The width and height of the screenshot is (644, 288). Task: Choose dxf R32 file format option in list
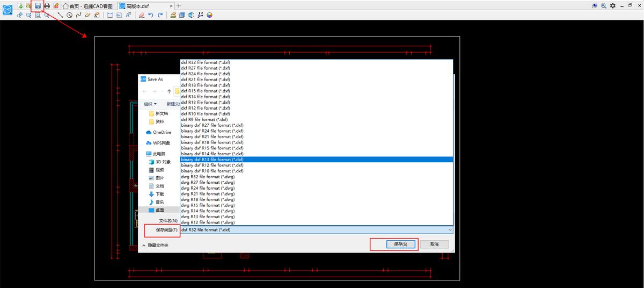[317, 62]
